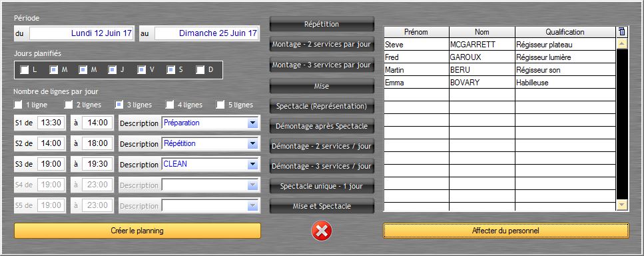Click the Répétition preset button
Image resolution: width=644 pixels, height=256 pixels.
tap(322, 24)
